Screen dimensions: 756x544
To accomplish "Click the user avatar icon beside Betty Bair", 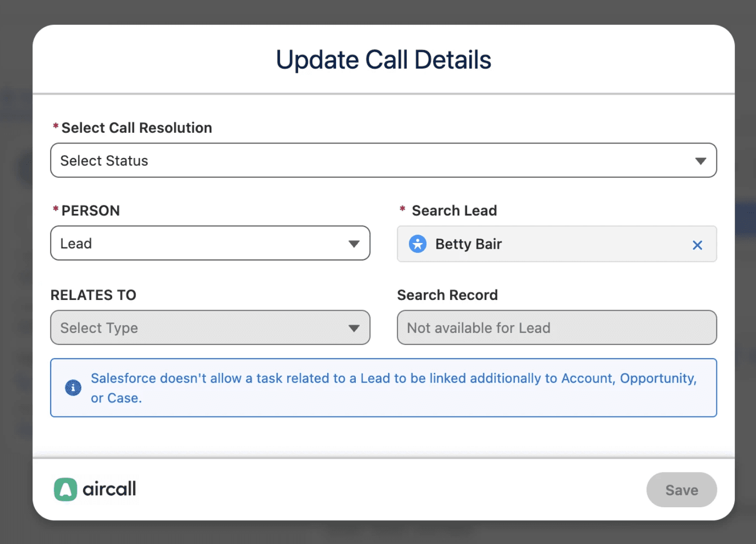I will 417,244.
